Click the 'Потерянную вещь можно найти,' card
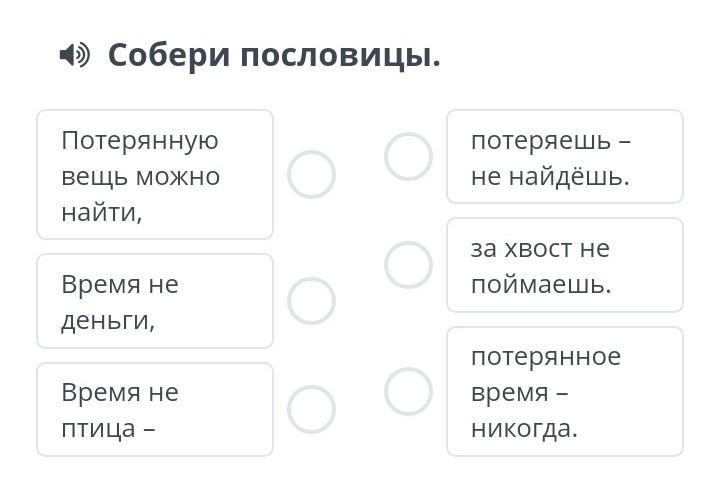Screen dimensions: 707x483 pyautogui.click(x=155, y=175)
